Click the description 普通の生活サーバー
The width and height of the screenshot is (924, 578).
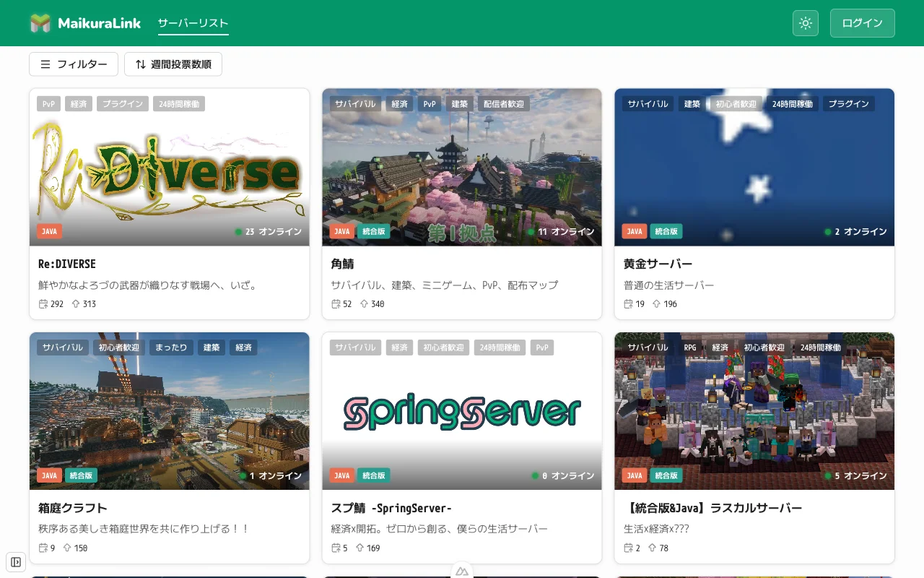669,285
